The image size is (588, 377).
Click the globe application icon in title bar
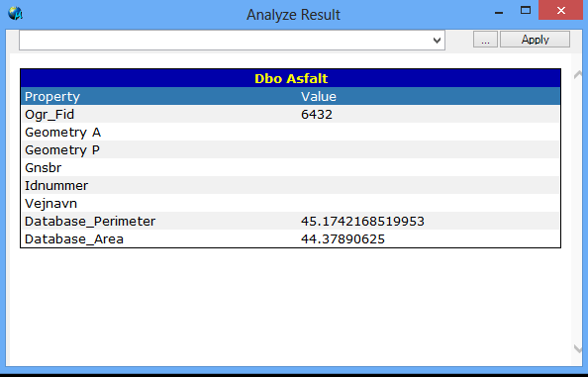point(15,14)
